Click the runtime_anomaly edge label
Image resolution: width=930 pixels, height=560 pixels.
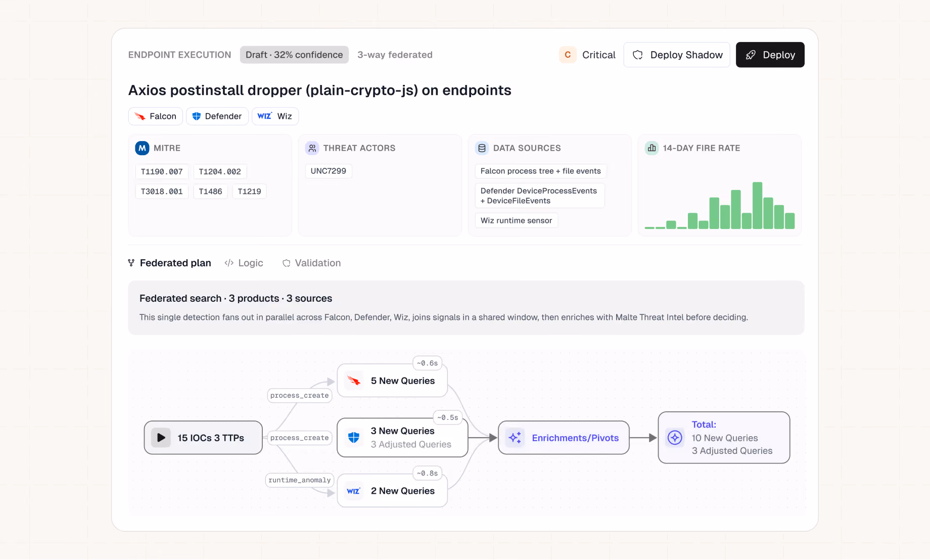[x=300, y=480]
